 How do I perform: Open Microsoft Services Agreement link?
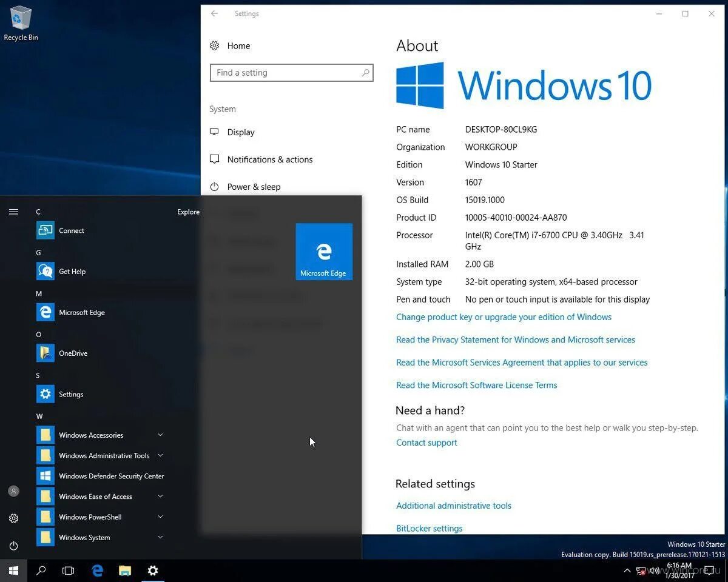click(522, 363)
